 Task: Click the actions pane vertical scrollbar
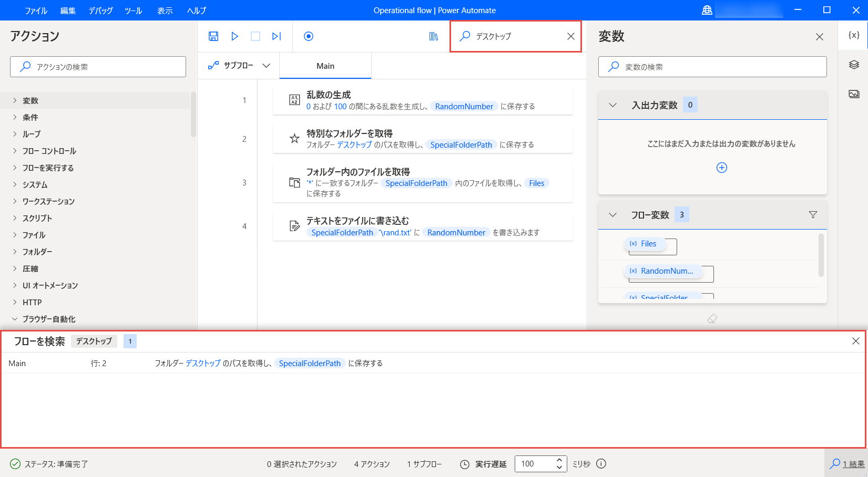(x=193, y=114)
